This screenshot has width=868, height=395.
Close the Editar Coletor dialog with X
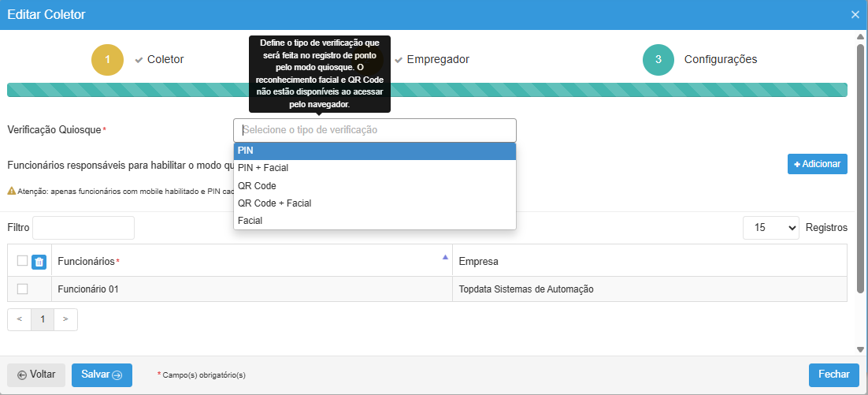coord(855,15)
